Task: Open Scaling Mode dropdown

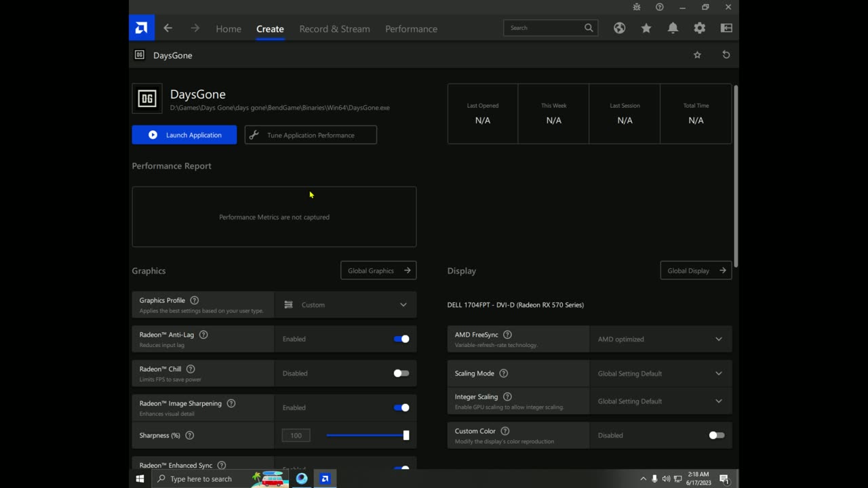Action: click(660, 373)
